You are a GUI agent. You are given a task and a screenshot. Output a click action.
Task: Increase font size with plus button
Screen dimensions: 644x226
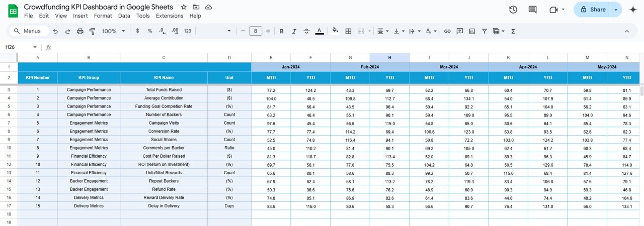268,31
